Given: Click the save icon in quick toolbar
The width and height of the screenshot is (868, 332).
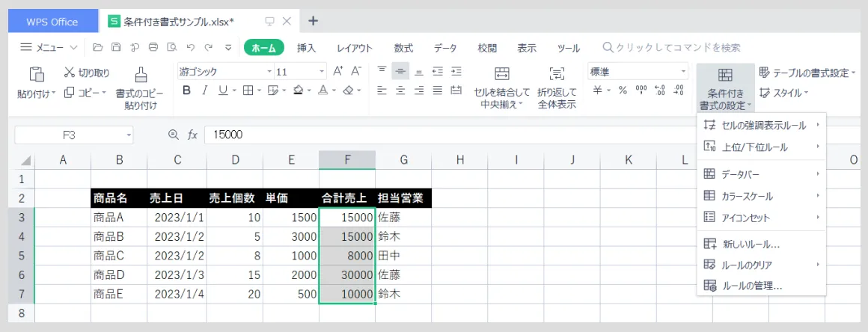Looking at the screenshot, I should [x=116, y=48].
